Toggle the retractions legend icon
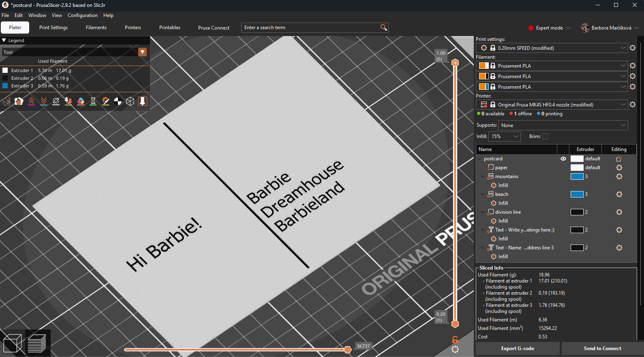Screen dimensions: 644x357 click(x=32, y=101)
